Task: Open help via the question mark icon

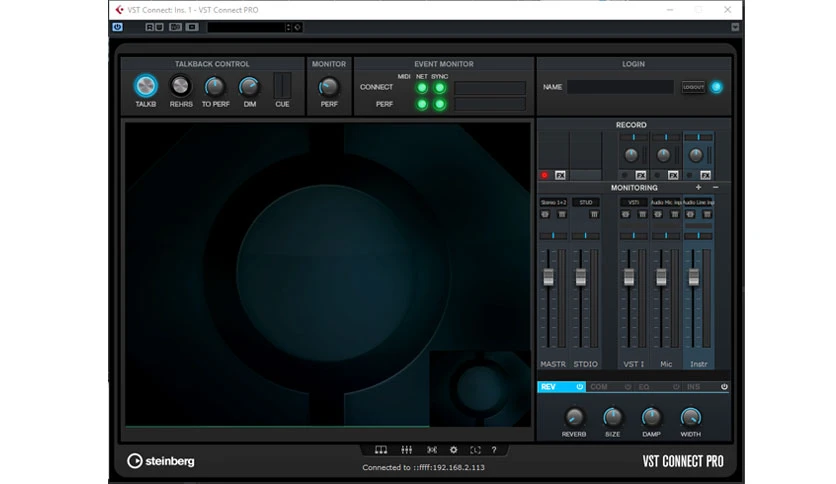Action: click(x=494, y=450)
